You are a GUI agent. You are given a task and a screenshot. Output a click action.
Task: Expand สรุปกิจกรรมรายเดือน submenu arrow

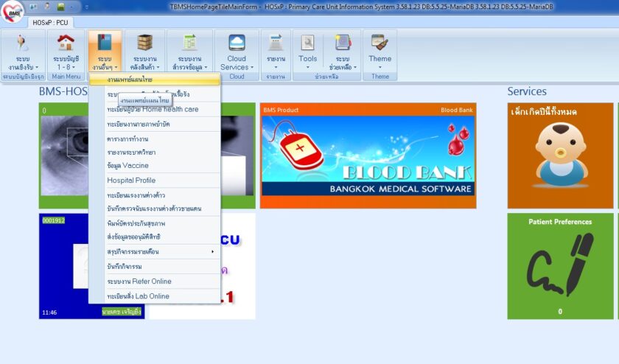212,251
